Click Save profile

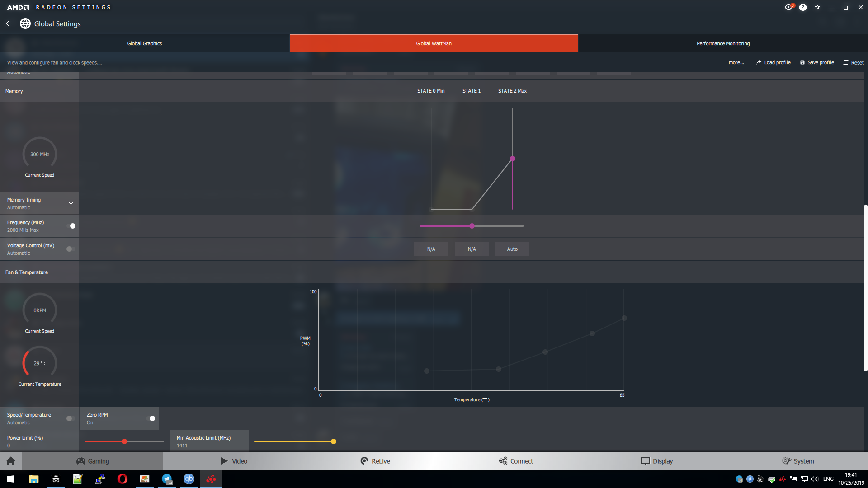click(817, 62)
